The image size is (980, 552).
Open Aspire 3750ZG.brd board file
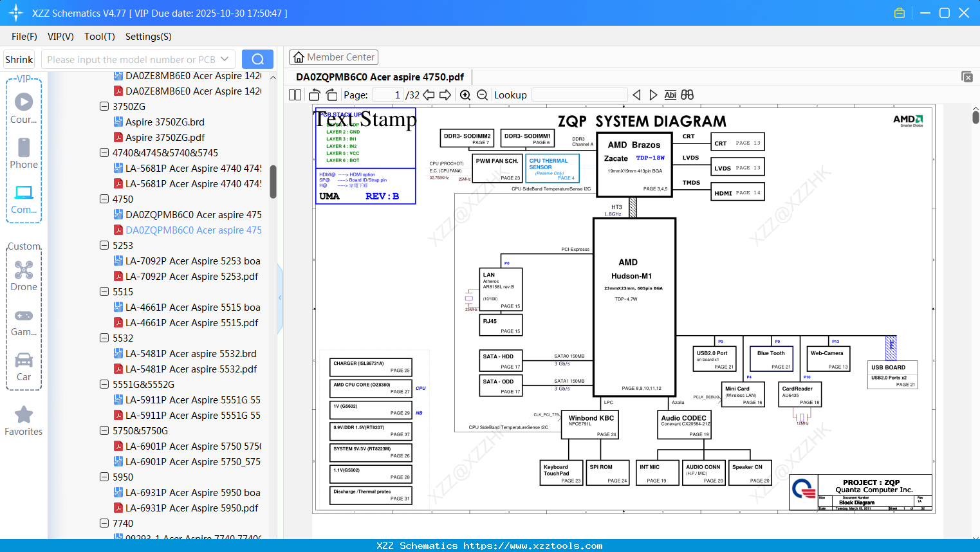point(165,122)
